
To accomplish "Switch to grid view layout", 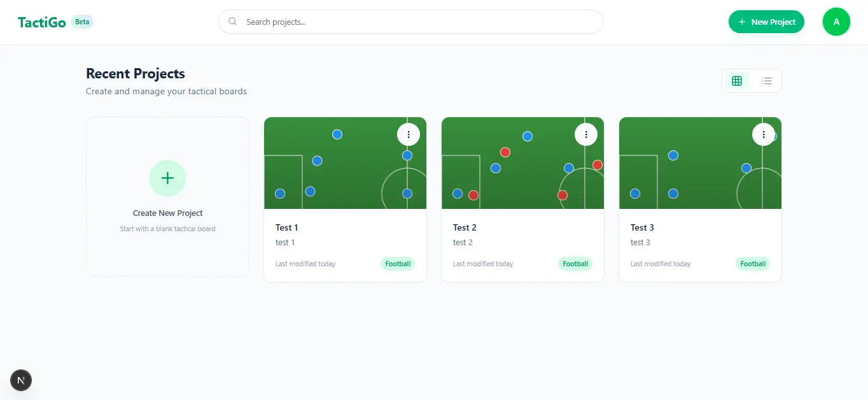I will [x=737, y=81].
